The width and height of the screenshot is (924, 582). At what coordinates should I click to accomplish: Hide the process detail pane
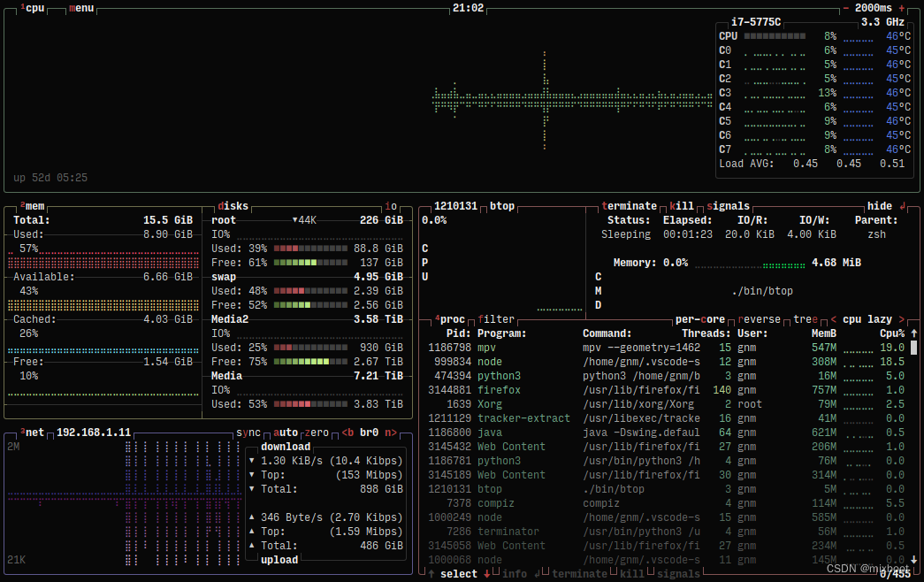click(x=879, y=206)
